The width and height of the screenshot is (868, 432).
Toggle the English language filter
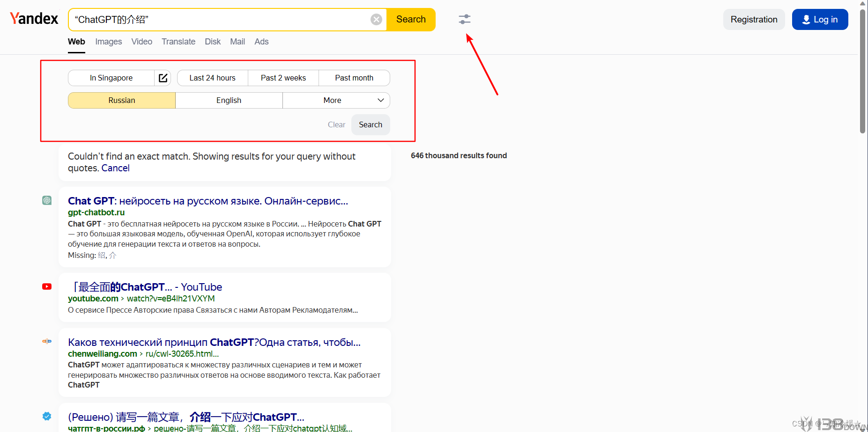click(x=229, y=100)
